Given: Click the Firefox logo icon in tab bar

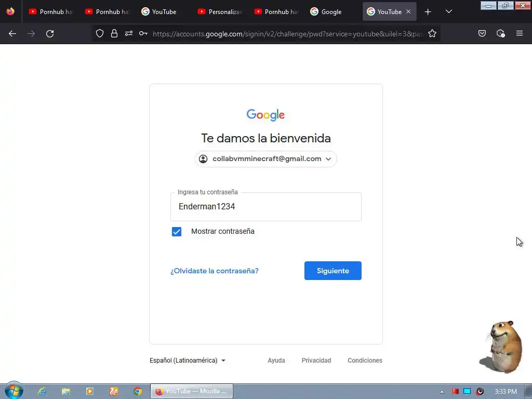Looking at the screenshot, I should (x=10, y=11).
